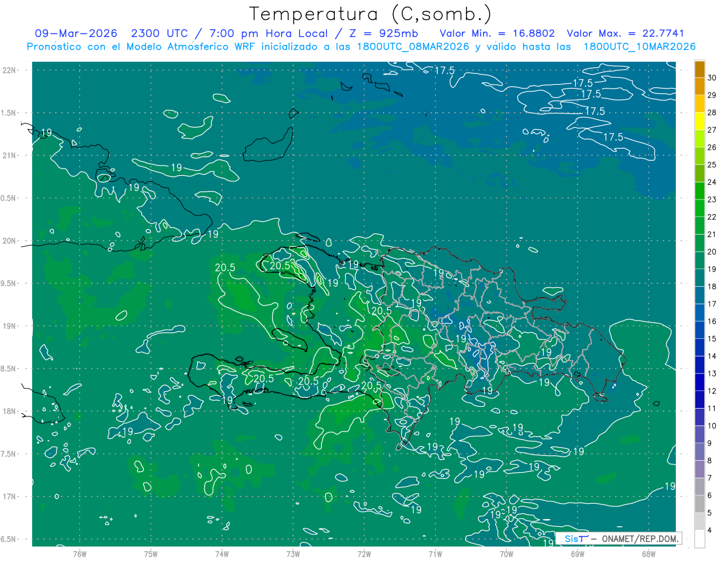Viewport: 728px width, 562px height.
Task: Click 'Modelo Atmosferico WRF' in the subtitle
Action: click(x=192, y=46)
